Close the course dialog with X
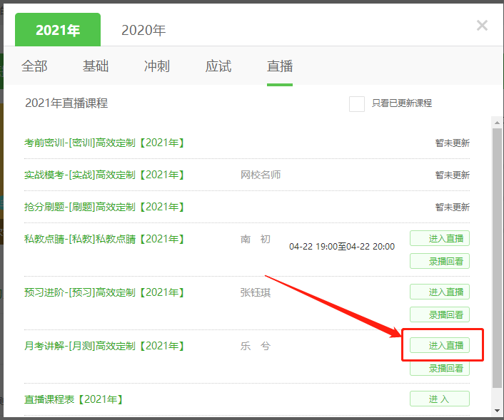The image size is (504, 420). point(482,26)
